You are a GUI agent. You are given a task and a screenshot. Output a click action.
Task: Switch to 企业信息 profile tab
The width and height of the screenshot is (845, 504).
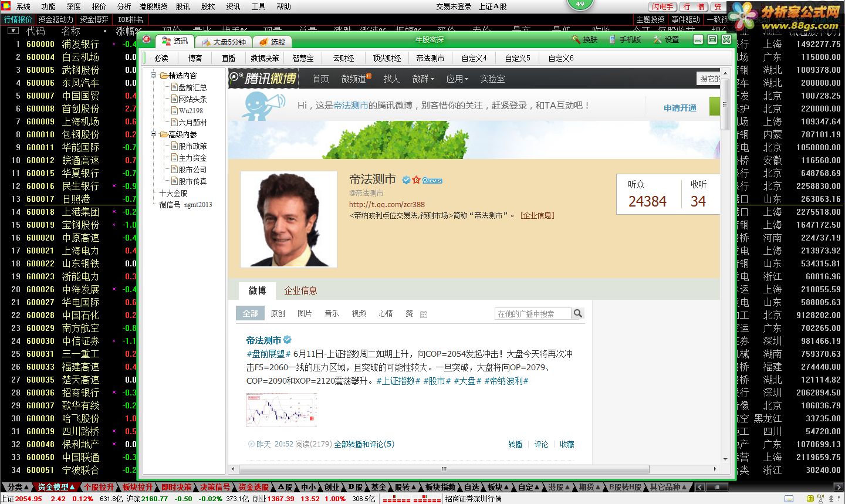tap(300, 290)
